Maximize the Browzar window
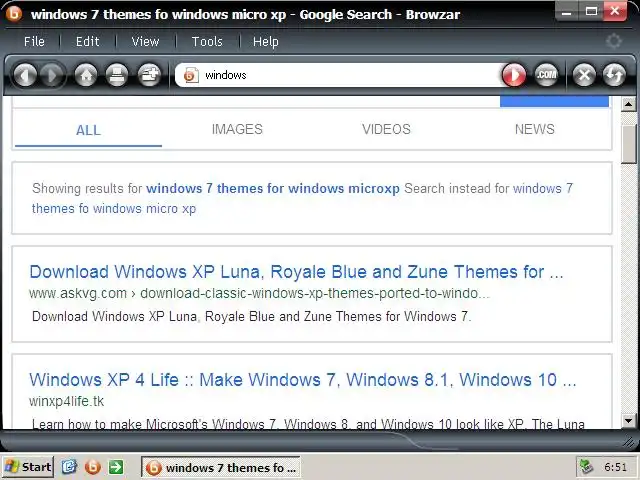 point(591,11)
